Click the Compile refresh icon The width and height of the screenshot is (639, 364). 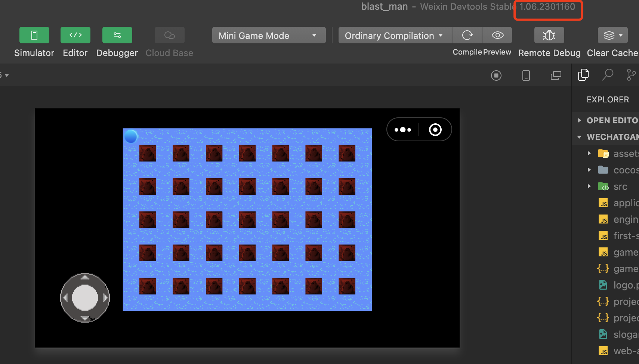tap(467, 35)
